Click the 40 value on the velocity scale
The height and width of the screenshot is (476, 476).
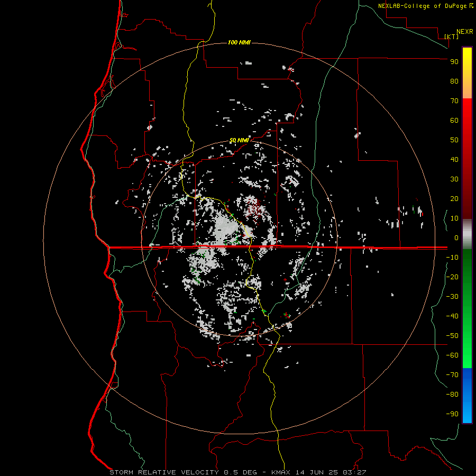(x=454, y=160)
